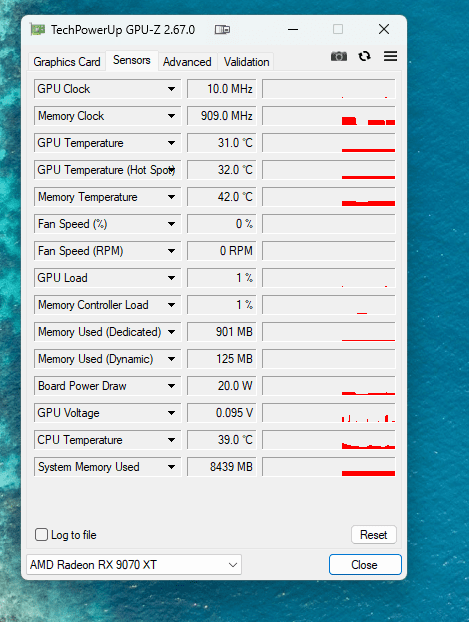The height and width of the screenshot is (622, 469).
Task: Click the Memory Temperature history graph
Action: (329, 197)
